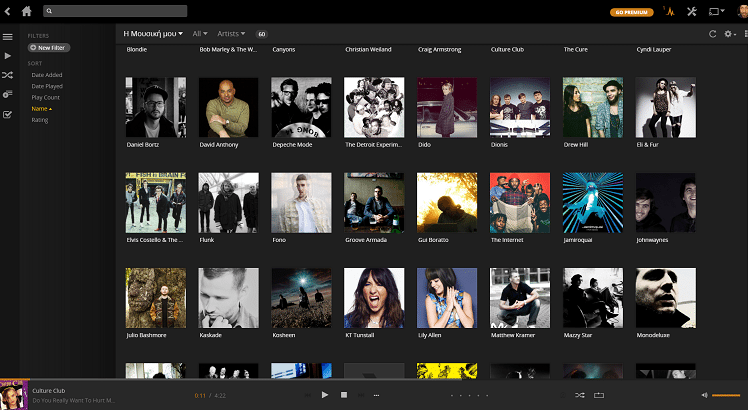Open Groove Armada artist thumbnail
Image resolution: width=748 pixels, height=410 pixels.
tap(374, 203)
